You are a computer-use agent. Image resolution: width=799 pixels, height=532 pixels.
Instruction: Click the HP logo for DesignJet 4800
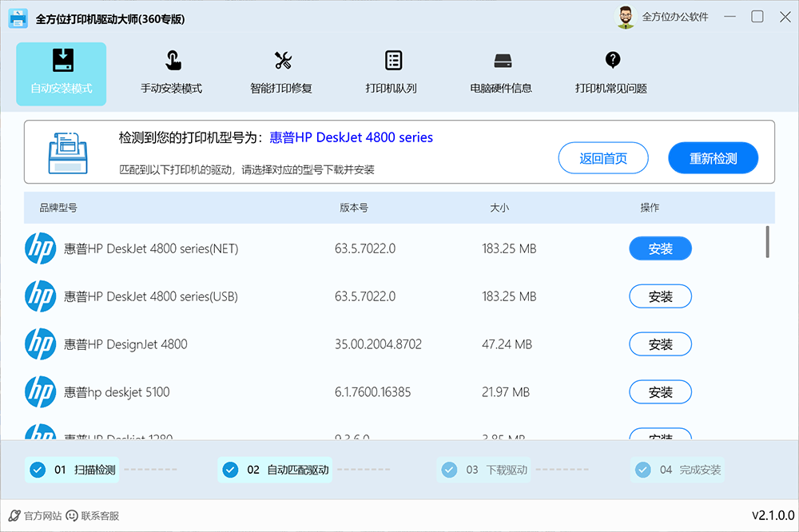pyautogui.click(x=40, y=344)
